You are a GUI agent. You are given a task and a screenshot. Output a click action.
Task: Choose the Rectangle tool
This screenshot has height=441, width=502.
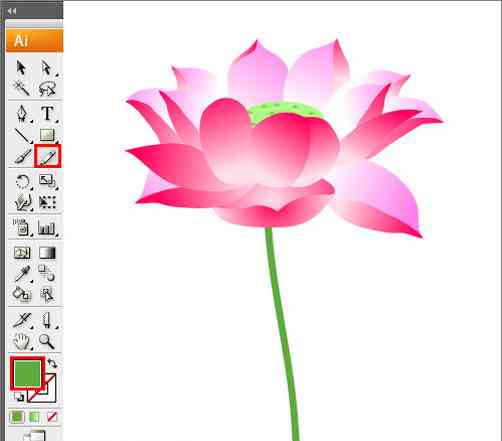(47, 135)
